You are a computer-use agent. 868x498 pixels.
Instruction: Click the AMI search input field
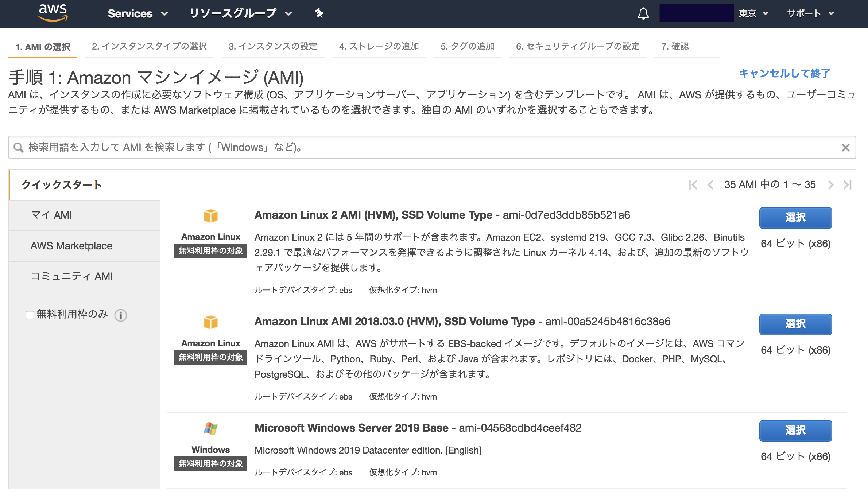click(x=432, y=147)
